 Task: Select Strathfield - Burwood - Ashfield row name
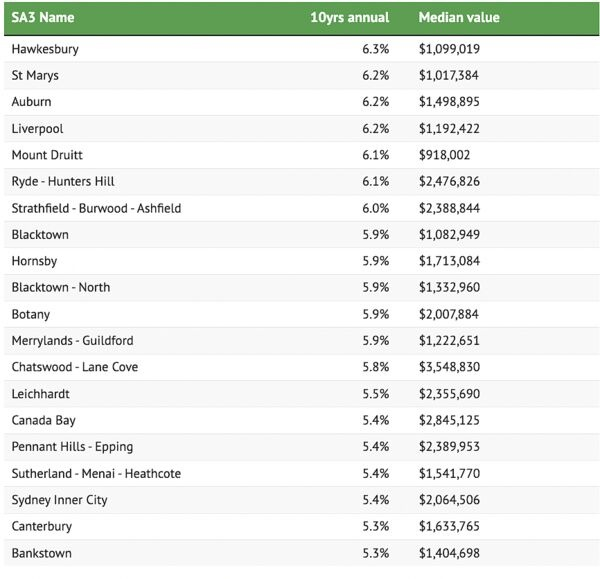96,208
